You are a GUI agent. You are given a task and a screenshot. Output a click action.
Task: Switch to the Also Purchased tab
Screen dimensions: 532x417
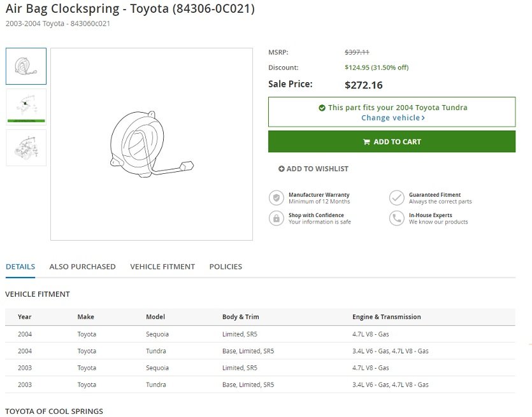coord(82,267)
